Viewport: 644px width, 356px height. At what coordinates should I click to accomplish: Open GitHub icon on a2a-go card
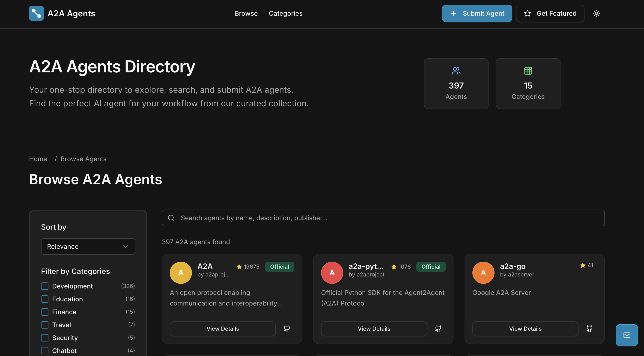point(589,329)
